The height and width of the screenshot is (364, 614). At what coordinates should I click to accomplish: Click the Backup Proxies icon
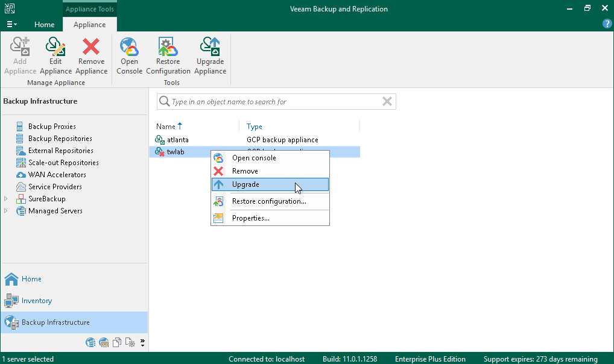tap(19, 127)
